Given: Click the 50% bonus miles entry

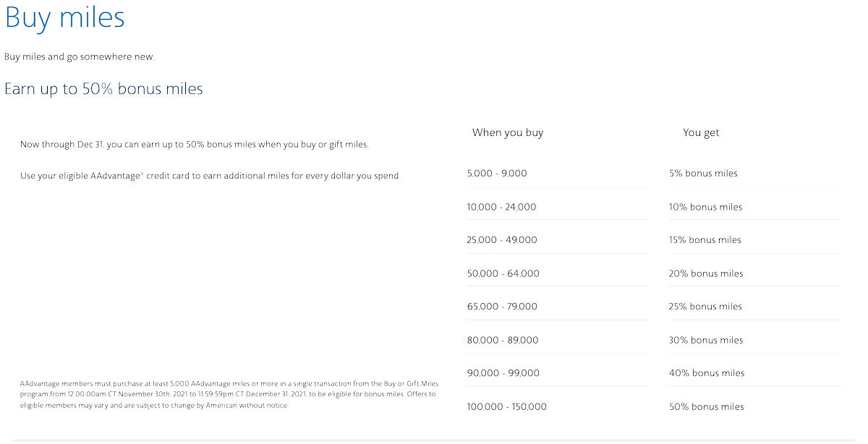Looking at the screenshot, I should (x=707, y=406).
